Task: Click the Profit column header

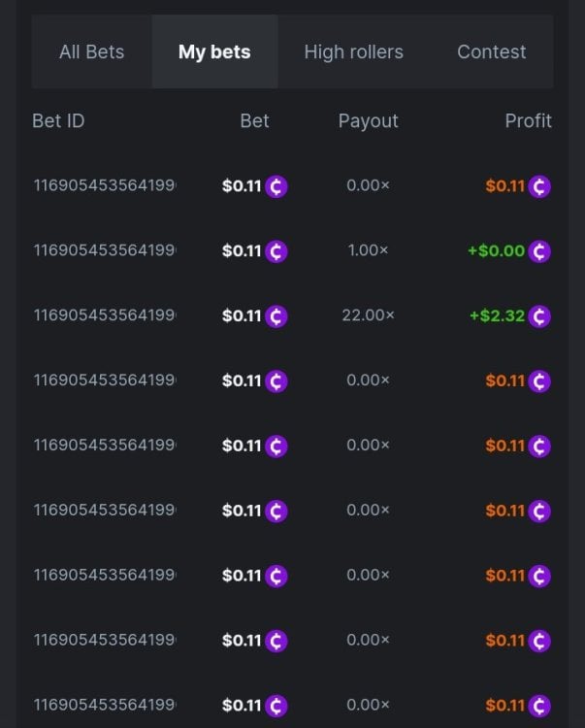Action: [x=528, y=121]
